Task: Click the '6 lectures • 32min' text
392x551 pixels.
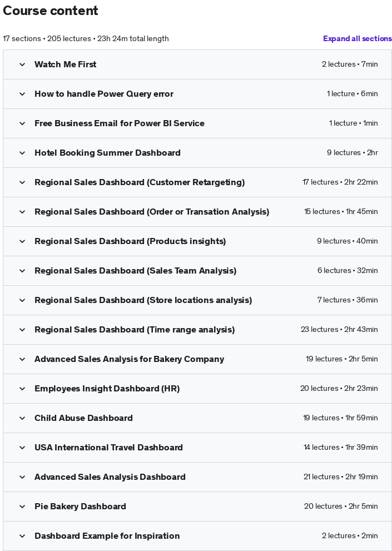Action: pos(348,271)
